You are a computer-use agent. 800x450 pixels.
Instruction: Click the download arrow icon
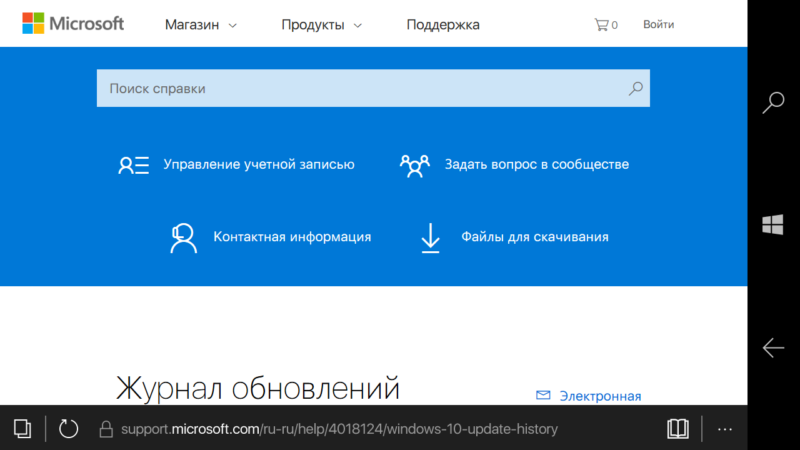click(430, 238)
